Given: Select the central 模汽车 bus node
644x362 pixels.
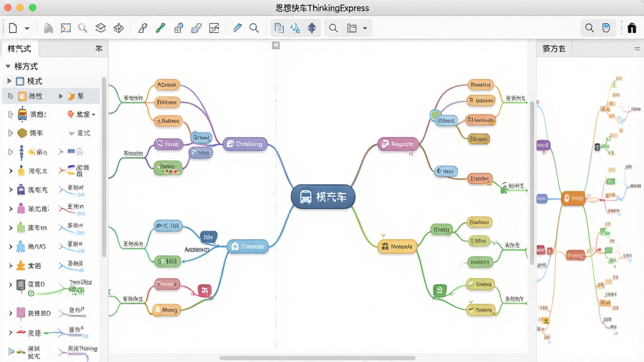Looking at the screenshot, I should 323,197.
